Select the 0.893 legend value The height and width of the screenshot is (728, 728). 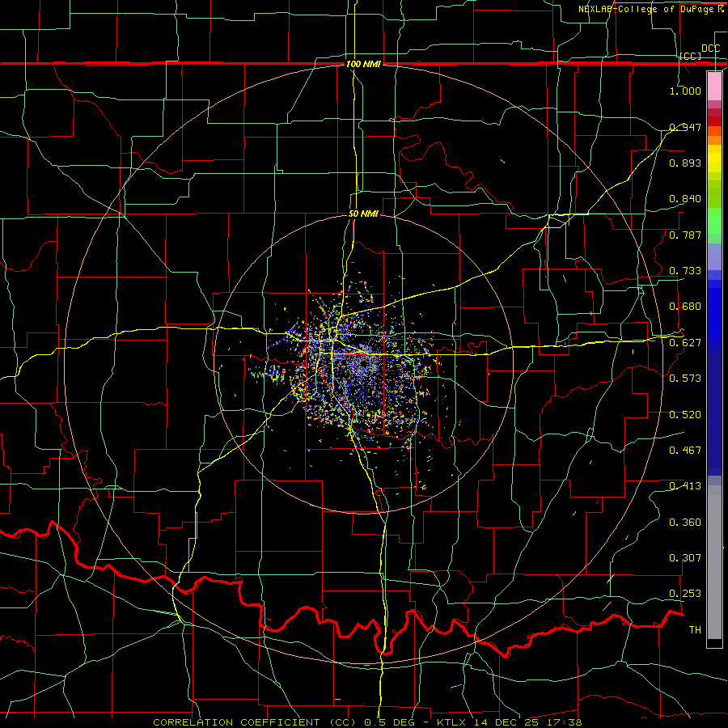pyautogui.click(x=685, y=163)
